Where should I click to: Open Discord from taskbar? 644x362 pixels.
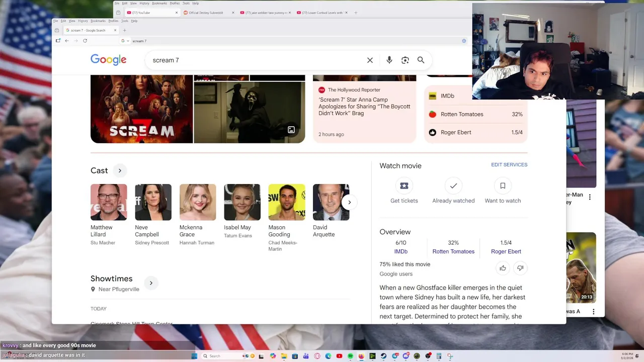click(406, 356)
